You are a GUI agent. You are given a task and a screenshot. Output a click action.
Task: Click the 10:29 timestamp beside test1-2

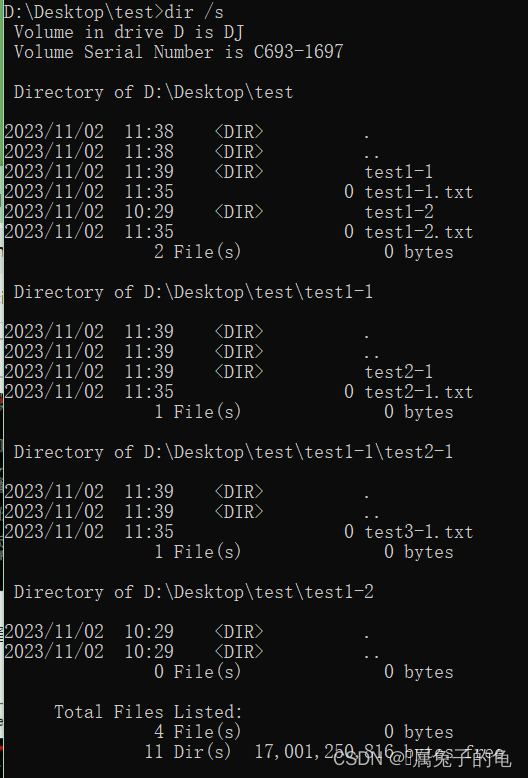coord(149,212)
